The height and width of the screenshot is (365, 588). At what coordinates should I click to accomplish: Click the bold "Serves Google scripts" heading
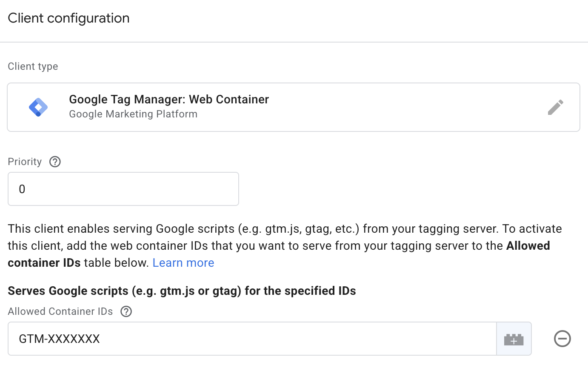pos(182,291)
